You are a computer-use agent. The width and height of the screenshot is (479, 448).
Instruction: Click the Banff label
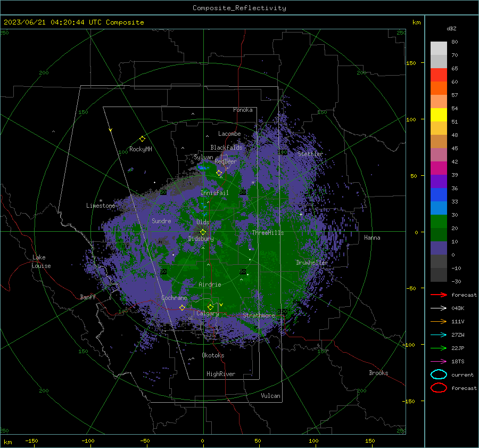[x=88, y=297]
